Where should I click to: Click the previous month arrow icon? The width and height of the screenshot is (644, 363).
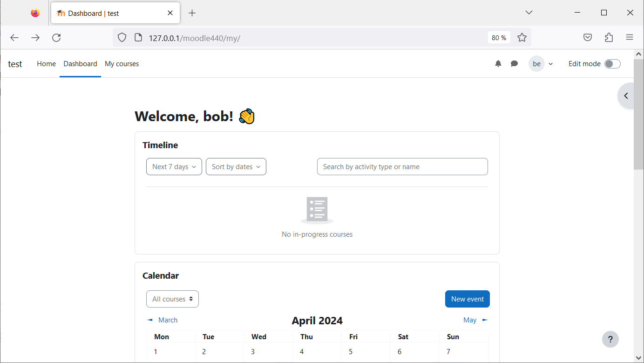[150, 320]
